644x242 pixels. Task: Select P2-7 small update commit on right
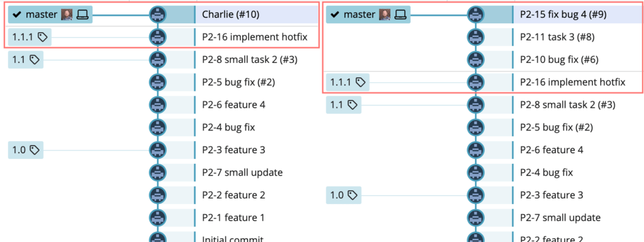coord(560,217)
